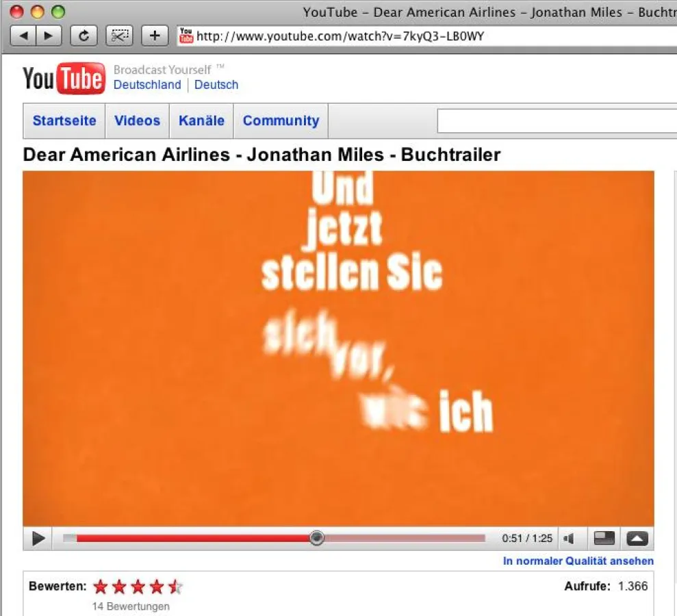The image size is (677, 616).
Task: Click the back navigation arrow
Action: point(24,36)
